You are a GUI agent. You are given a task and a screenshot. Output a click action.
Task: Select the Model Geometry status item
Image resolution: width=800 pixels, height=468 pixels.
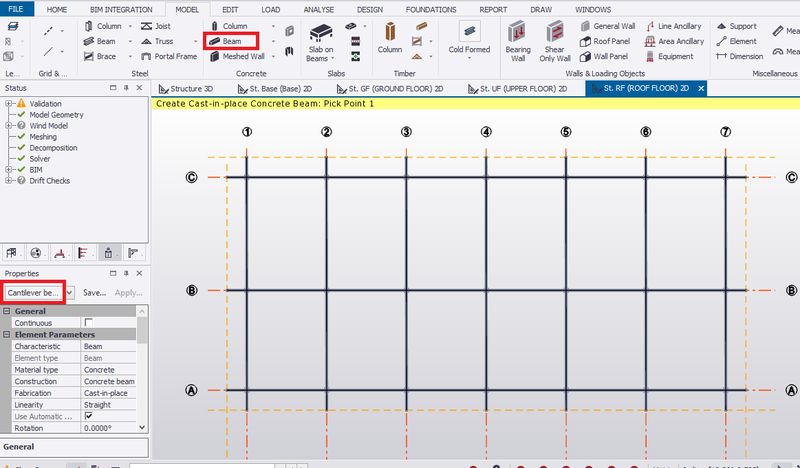point(56,115)
